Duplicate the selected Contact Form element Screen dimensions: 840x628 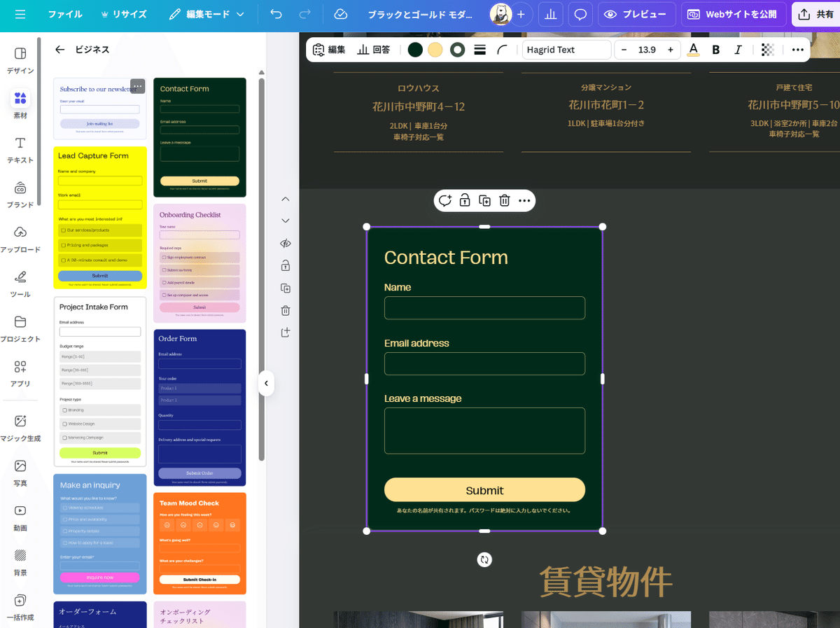(484, 201)
